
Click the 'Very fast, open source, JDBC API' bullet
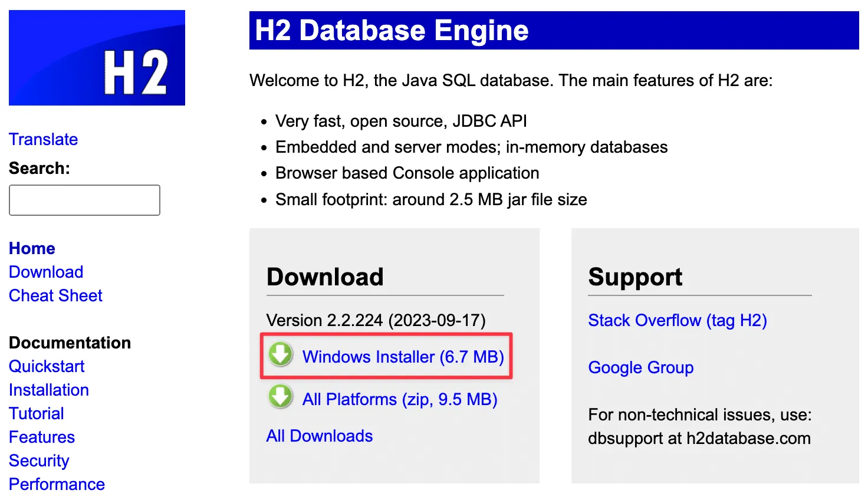401,121
